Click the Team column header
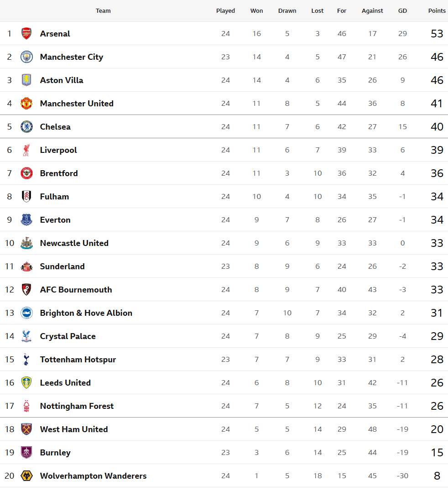 (x=103, y=11)
